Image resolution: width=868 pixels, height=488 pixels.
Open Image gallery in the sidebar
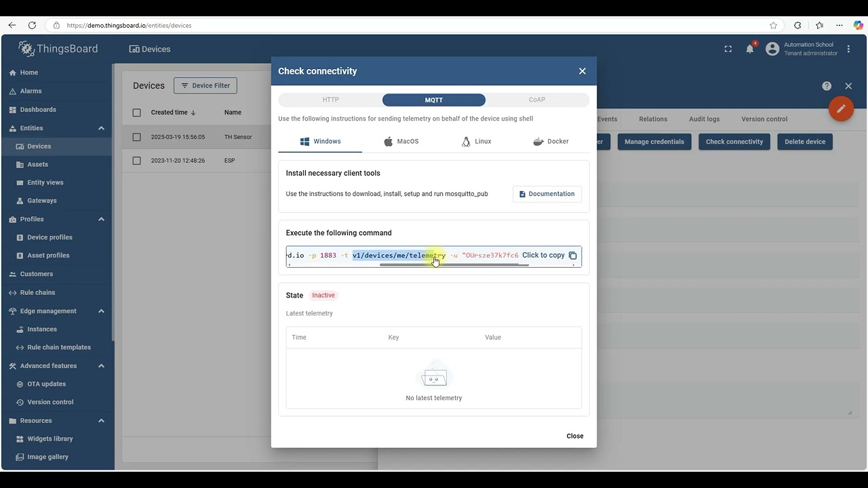click(57, 457)
